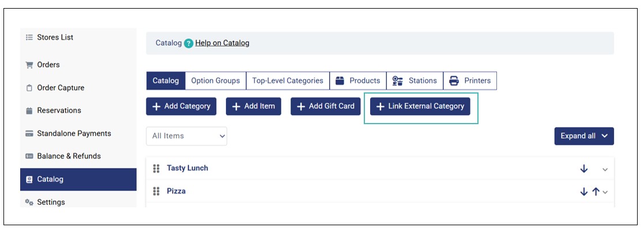644x231 pixels.
Task: Move Pizza up with up arrow
Action: coord(596,192)
